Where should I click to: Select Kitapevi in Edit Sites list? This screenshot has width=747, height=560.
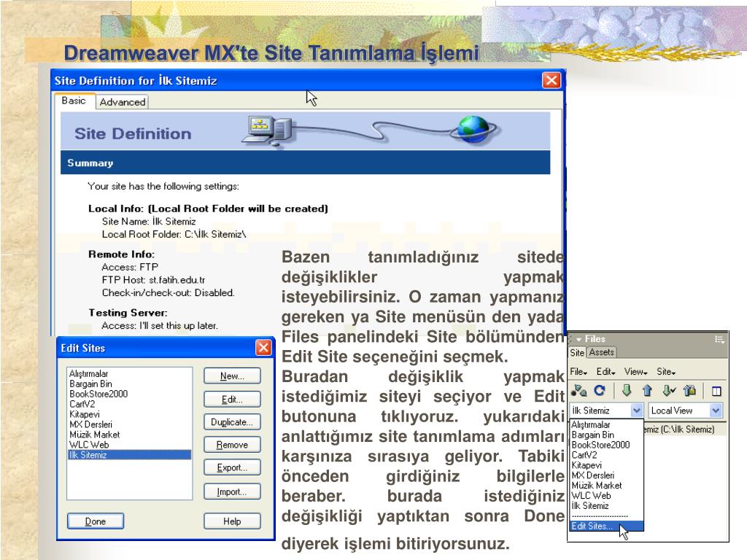(130, 414)
